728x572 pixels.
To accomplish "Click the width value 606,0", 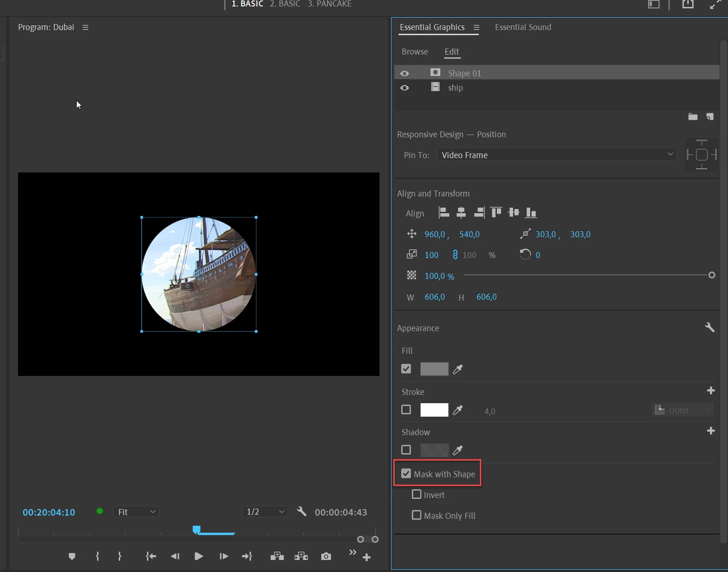I will pos(434,297).
